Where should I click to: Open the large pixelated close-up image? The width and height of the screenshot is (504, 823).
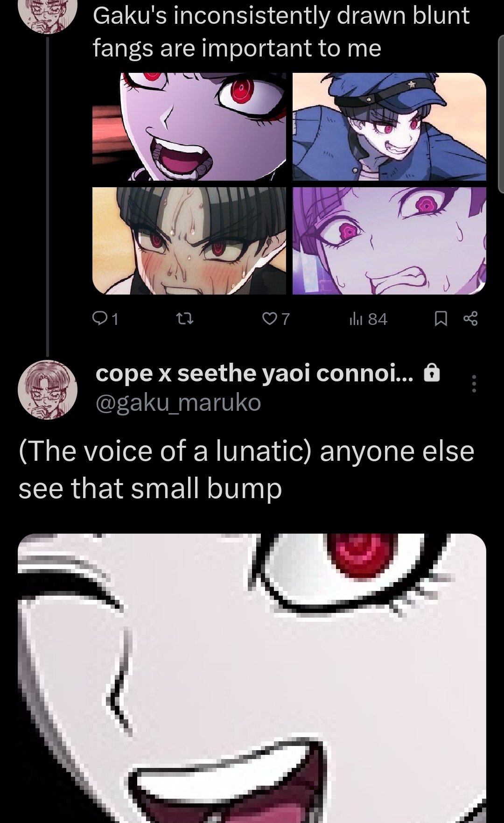pos(252,678)
